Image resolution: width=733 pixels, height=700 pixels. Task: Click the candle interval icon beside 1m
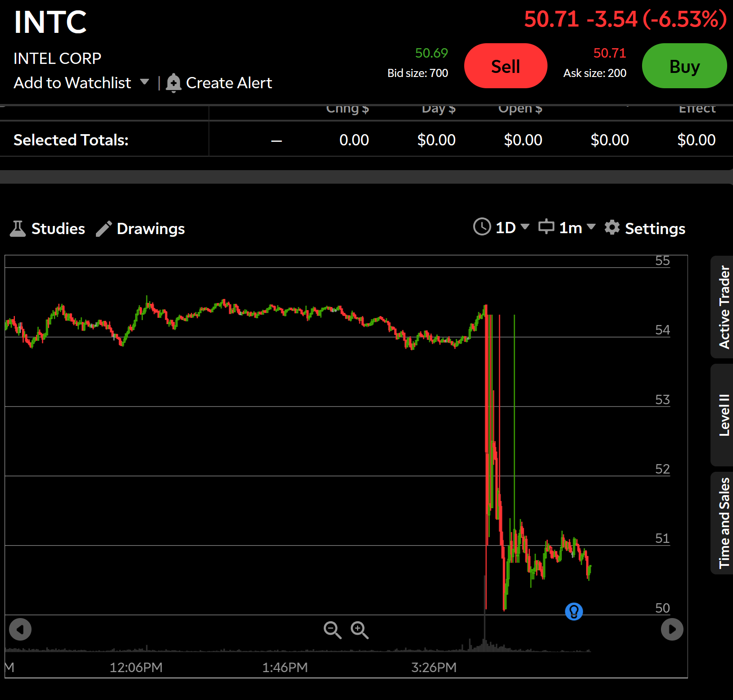(546, 226)
